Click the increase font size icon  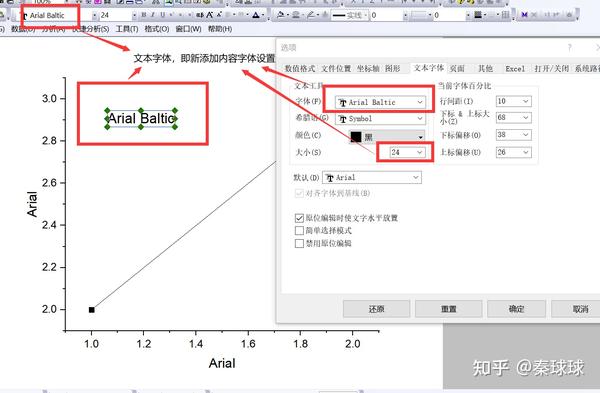(x=210, y=15)
